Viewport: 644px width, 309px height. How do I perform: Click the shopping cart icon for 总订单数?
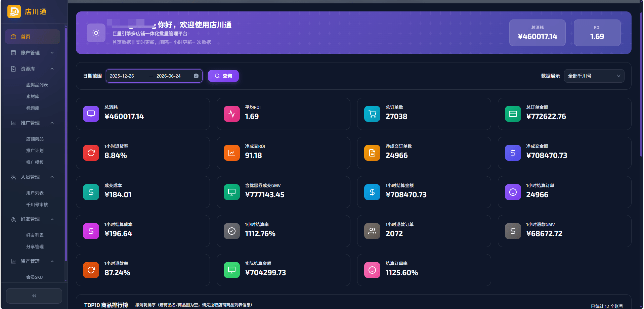(372, 114)
